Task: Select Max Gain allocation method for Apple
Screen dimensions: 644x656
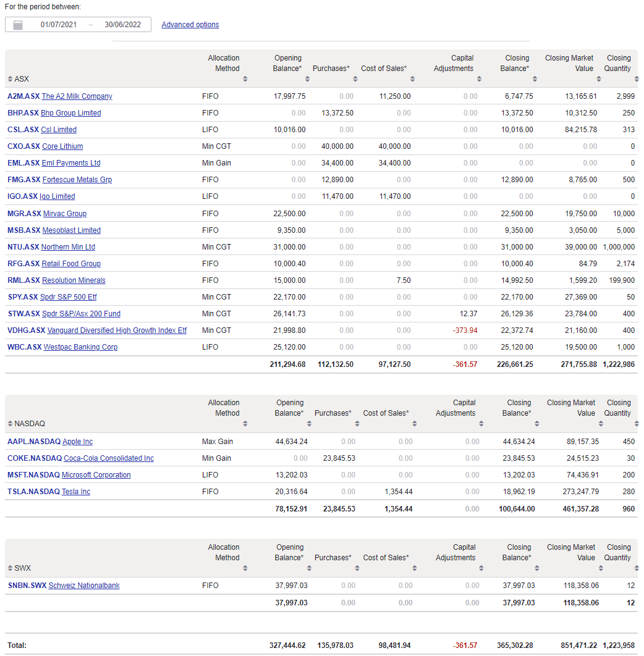Action: pyautogui.click(x=218, y=442)
